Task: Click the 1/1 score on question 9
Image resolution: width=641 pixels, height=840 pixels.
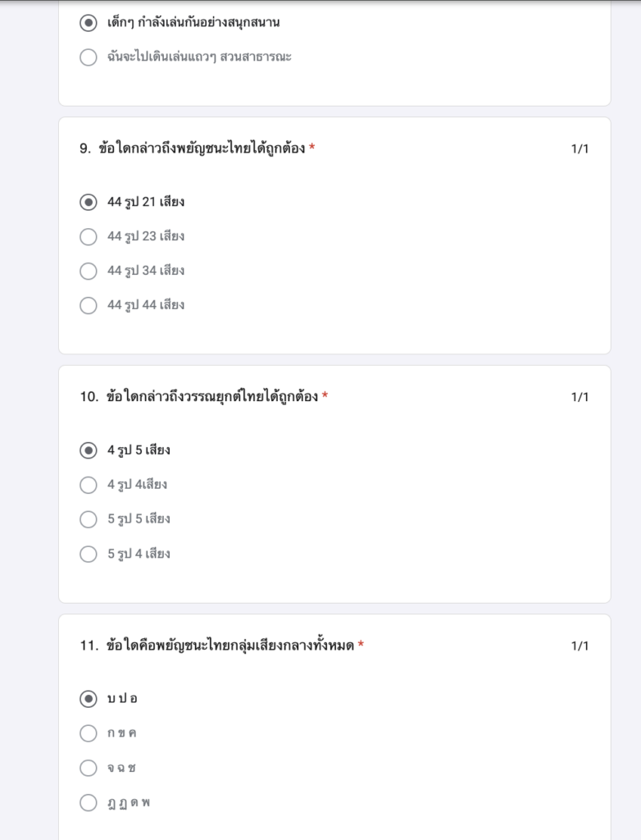Action: tap(580, 149)
